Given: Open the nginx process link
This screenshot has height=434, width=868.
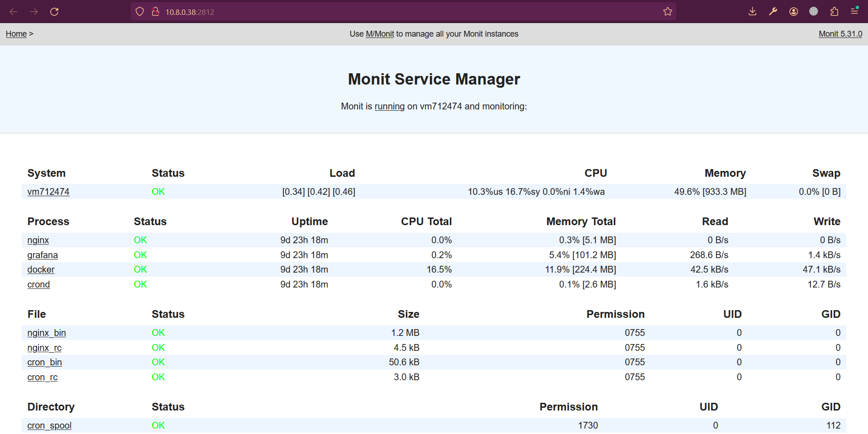Looking at the screenshot, I should coord(38,240).
